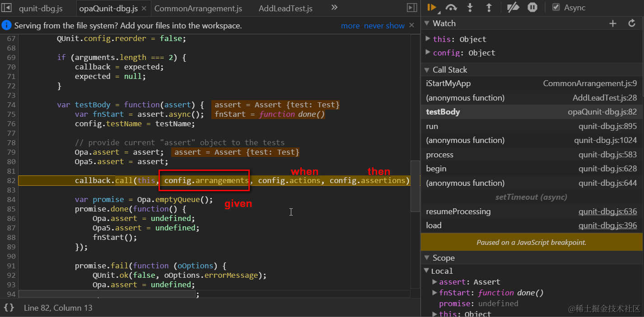Toggle pause on exceptions
The image size is (644, 317).
[532, 7]
